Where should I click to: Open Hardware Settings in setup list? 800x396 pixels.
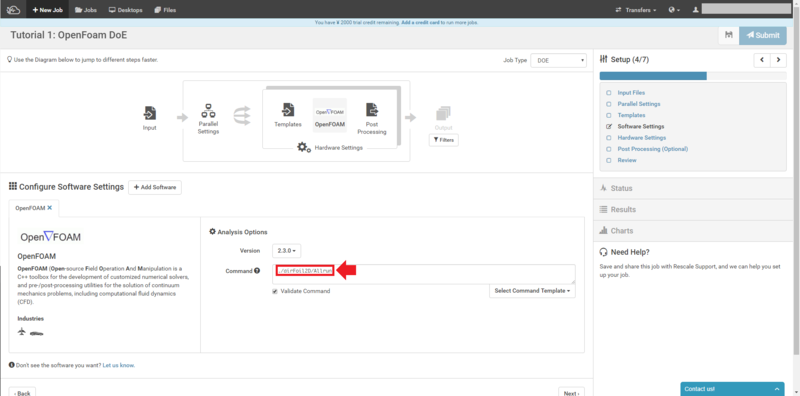pyautogui.click(x=641, y=138)
